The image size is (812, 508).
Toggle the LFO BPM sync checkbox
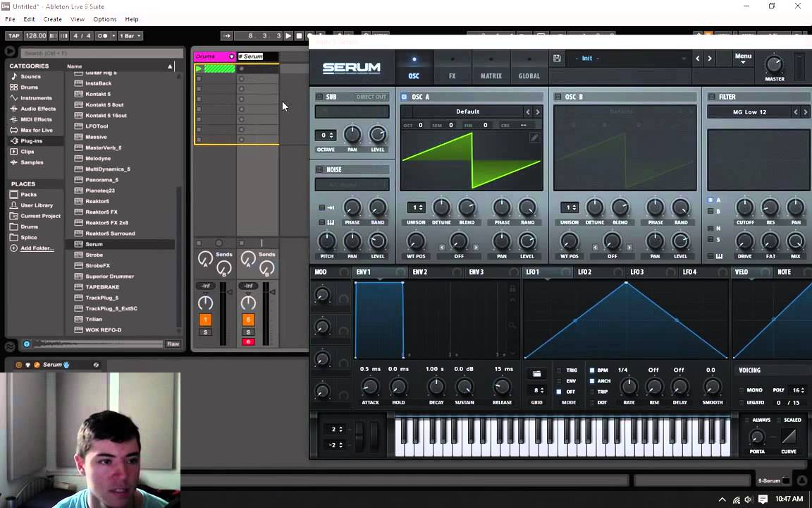(x=592, y=370)
